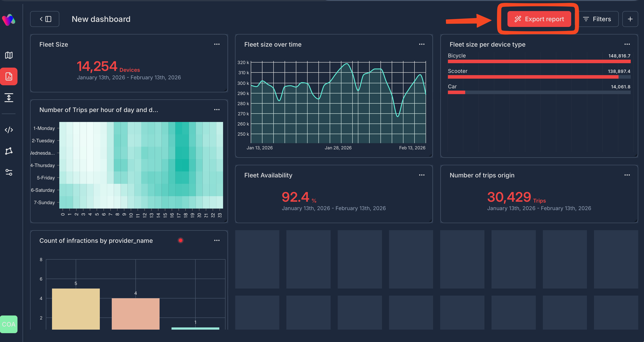This screenshot has height=342, width=644.
Task: Click the vertical resize arrows sidebar icon
Action: click(9, 98)
